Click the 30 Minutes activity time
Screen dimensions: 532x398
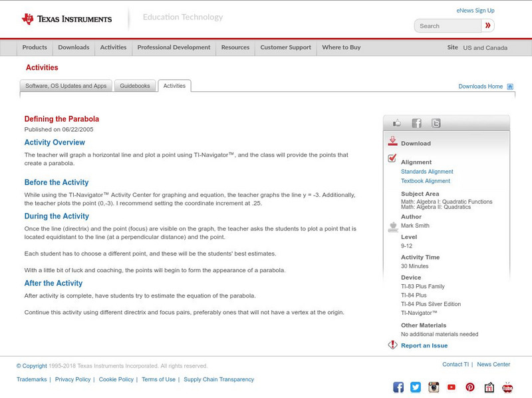coord(414,266)
